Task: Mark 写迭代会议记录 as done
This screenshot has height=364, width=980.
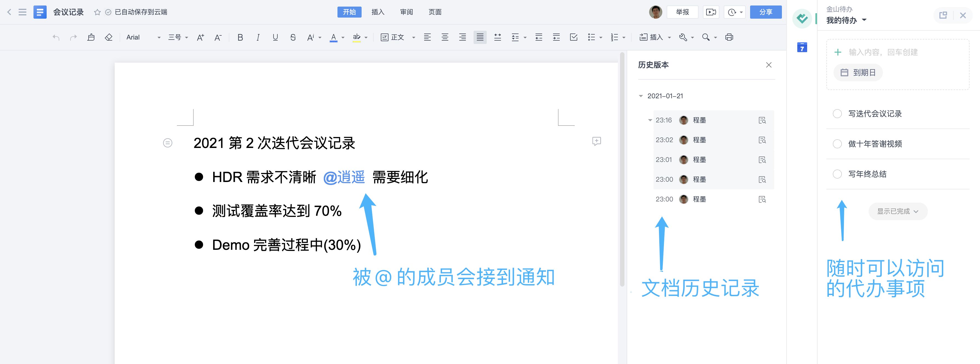Action: pos(837,114)
